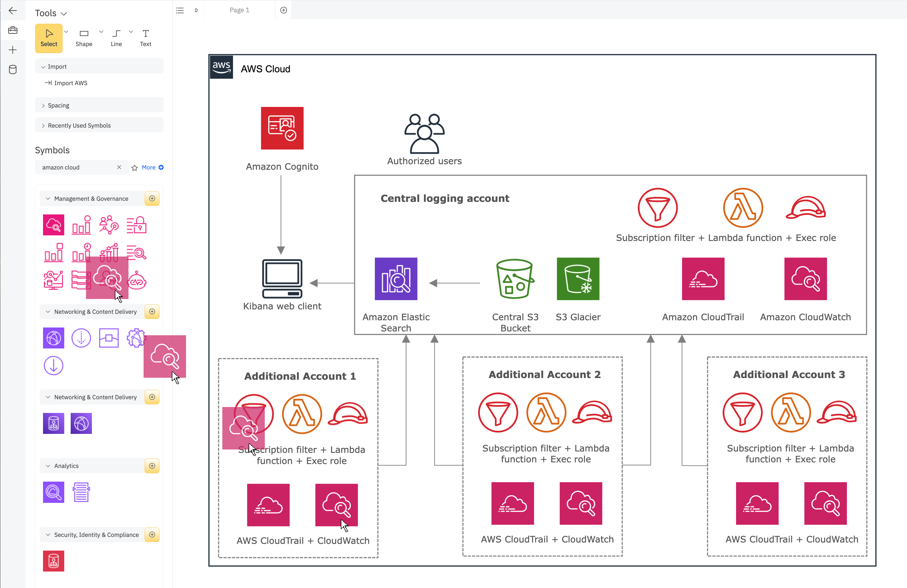Clear the amazon cloud search with the X
The height and width of the screenshot is (588, 907).
pyautogui.click(x=119, y=167)
